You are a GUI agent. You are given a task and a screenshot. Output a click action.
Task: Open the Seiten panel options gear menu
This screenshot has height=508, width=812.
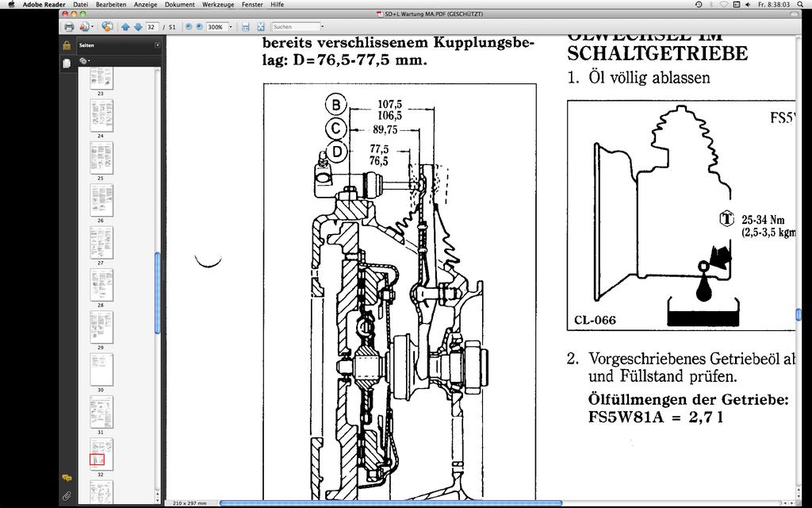tap(84, 60)
